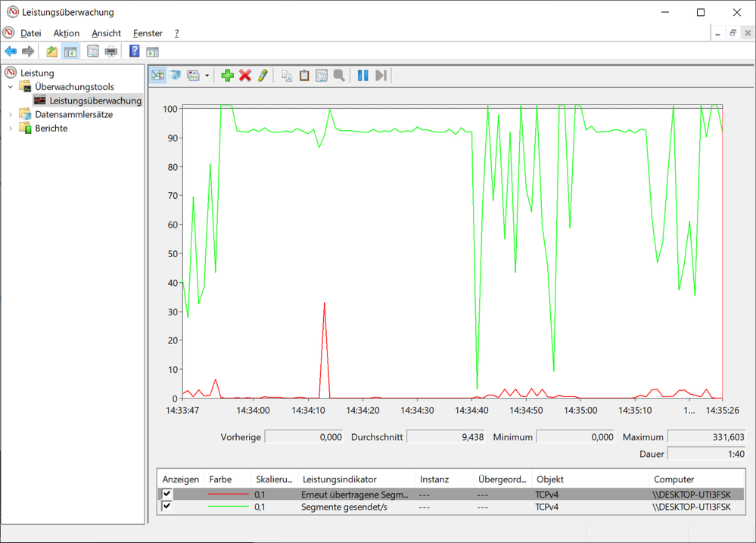Click the Zoom magnifier icon
This screenshot has height=543, width=756.
(x=339, y=75)
